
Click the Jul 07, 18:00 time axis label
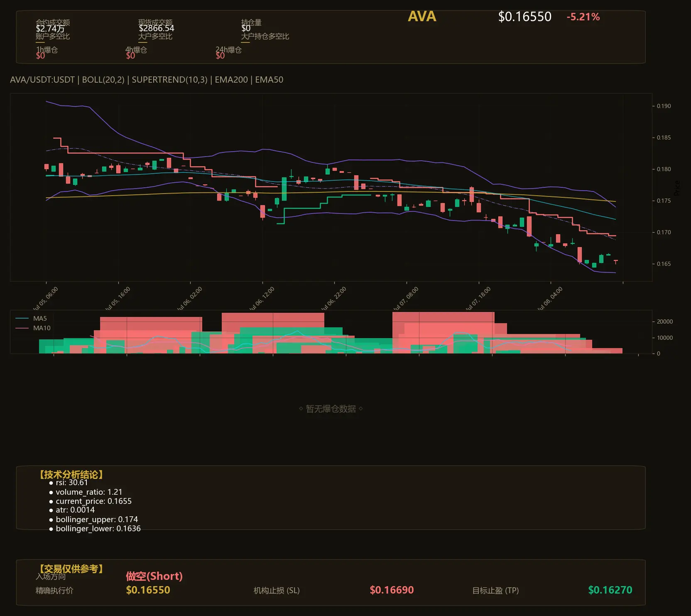pos(478,299)
